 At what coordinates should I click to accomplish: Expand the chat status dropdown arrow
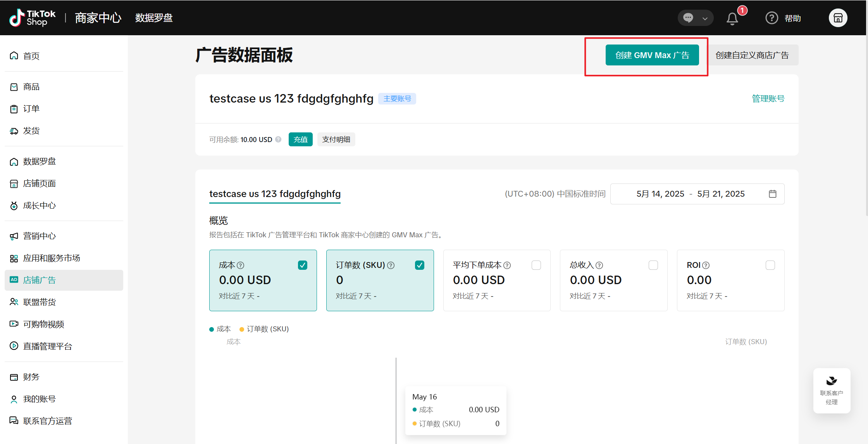pos(705,18)
